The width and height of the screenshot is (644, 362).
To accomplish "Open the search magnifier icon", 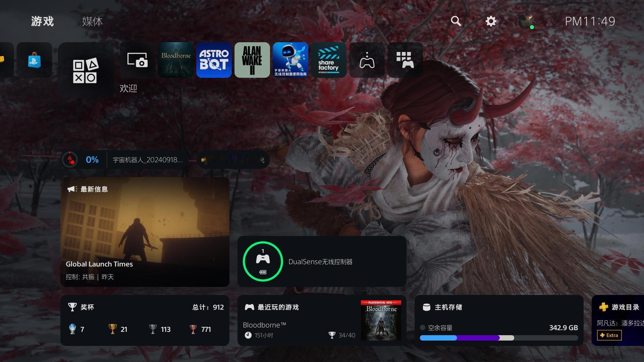I will (x=456, y=21).
